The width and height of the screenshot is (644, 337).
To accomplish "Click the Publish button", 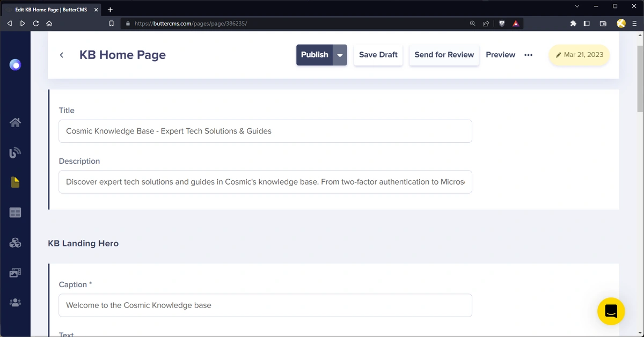I will click(314, 55).
